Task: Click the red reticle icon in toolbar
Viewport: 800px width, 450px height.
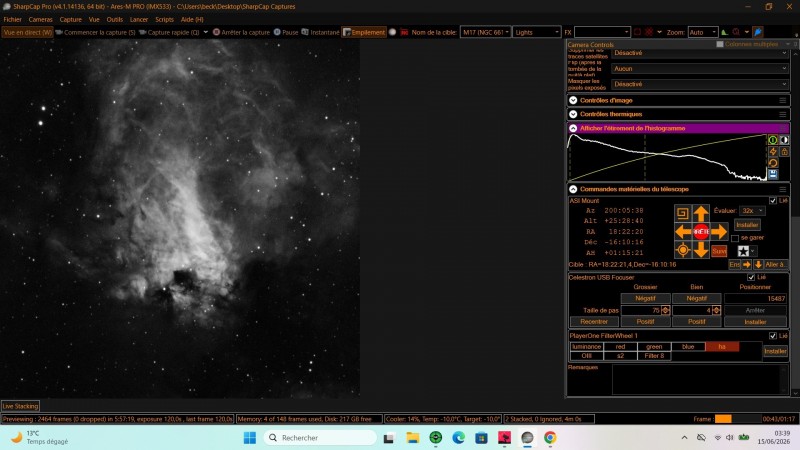Action: coord(648,32)
